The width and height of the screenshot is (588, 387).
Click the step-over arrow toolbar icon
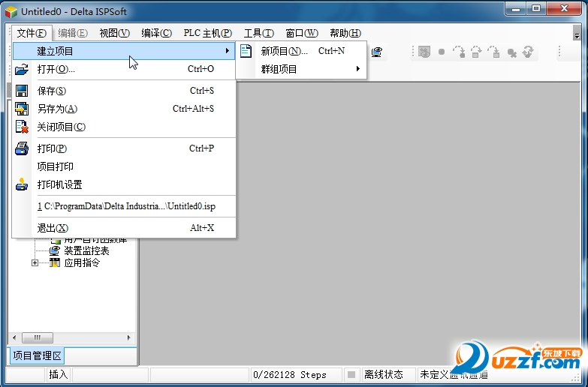point(476,52)
